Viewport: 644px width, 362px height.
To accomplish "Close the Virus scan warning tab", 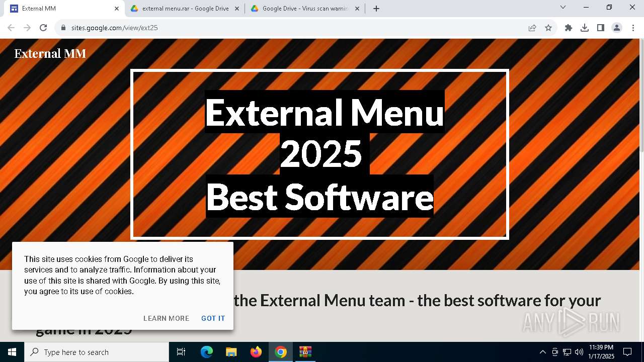I will (357, 9).
